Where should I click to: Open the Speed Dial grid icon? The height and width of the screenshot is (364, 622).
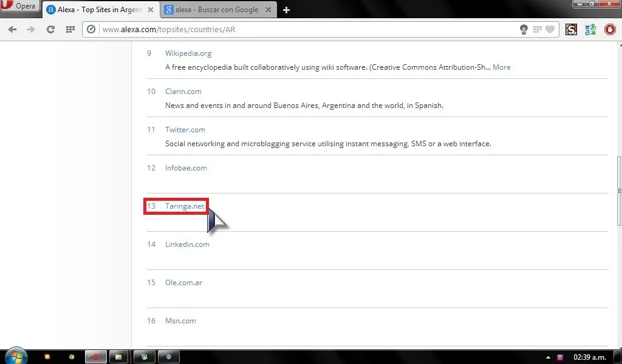(x=70, y=29)
